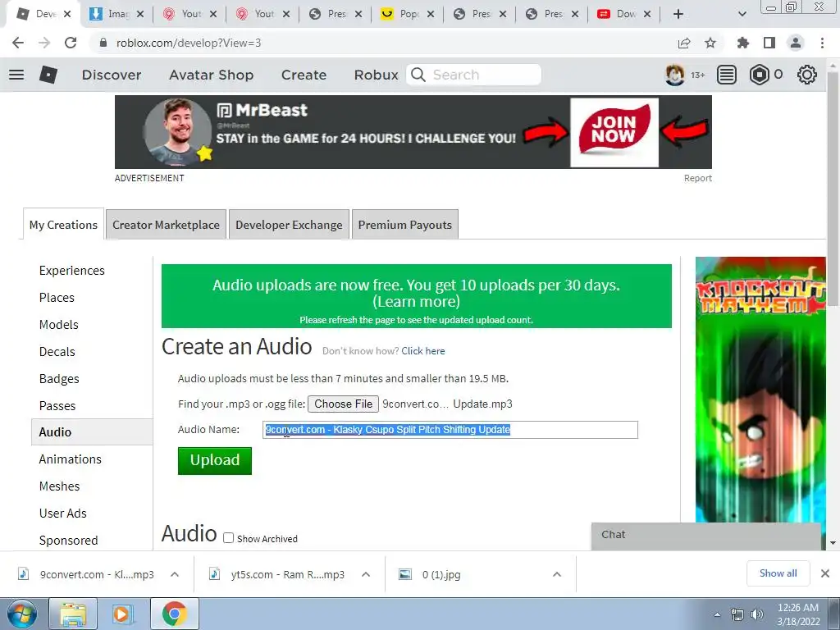Open Create in top navigation
Image resolution: width=840 pixels, height=630 pixels.
[x=304, y=75]
